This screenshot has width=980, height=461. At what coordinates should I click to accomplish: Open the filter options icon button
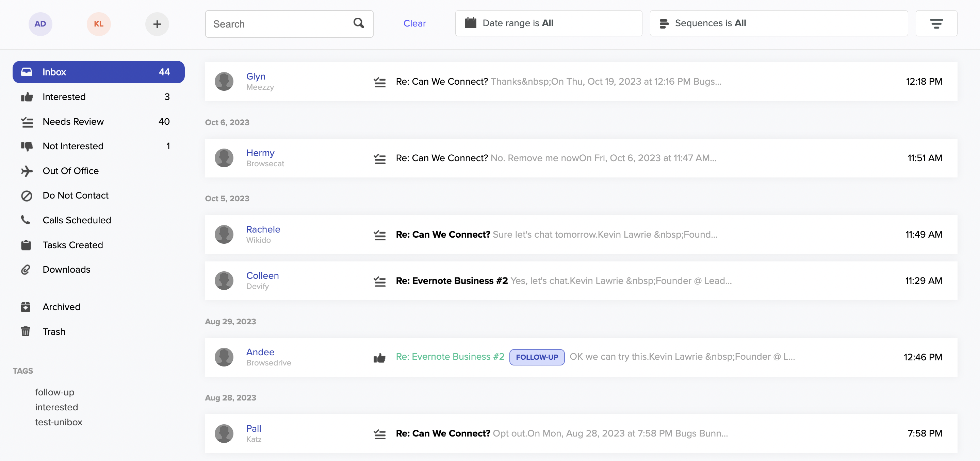(x=936, y=23)
